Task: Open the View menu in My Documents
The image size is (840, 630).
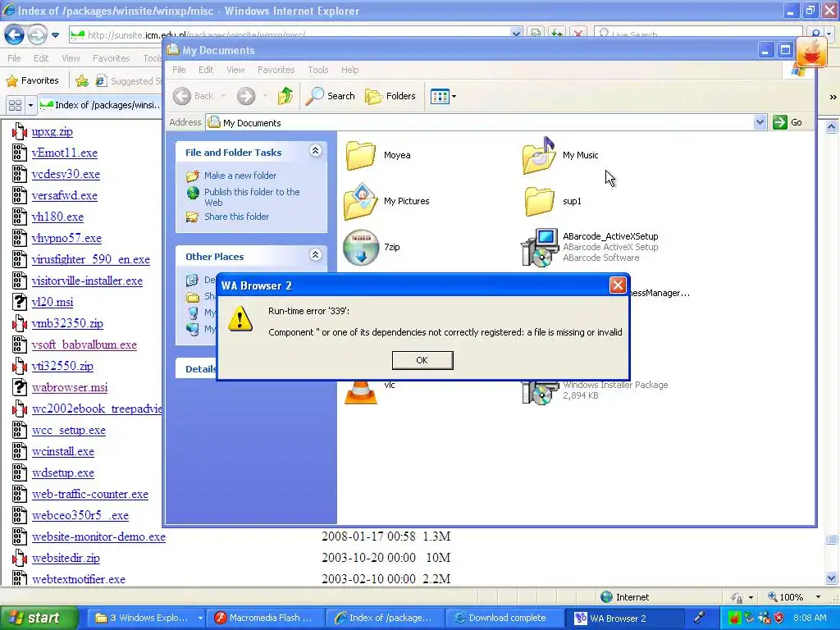Action: pyautogui.click(x=235, y=70)
